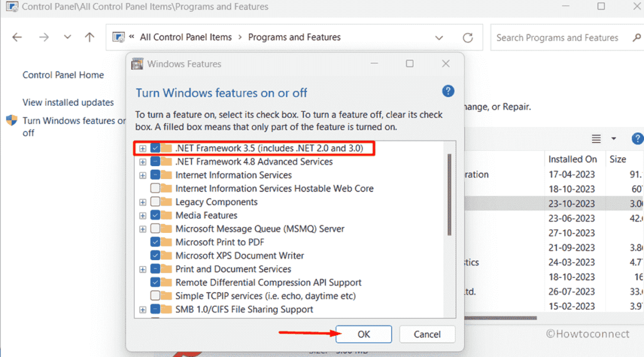Click the shield icon beside Turn Windows features
The width and height of the screenshot is (644, 357).
click(x=12, y=120)
